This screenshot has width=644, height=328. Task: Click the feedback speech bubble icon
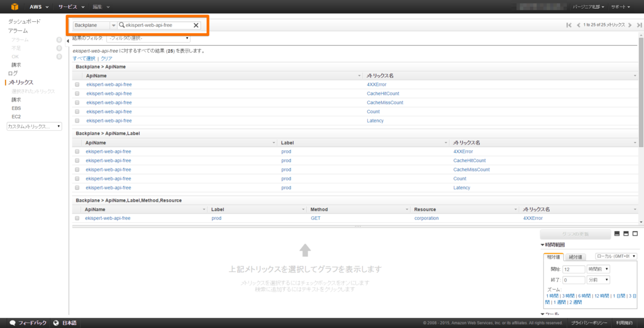[x=13, y=323]
